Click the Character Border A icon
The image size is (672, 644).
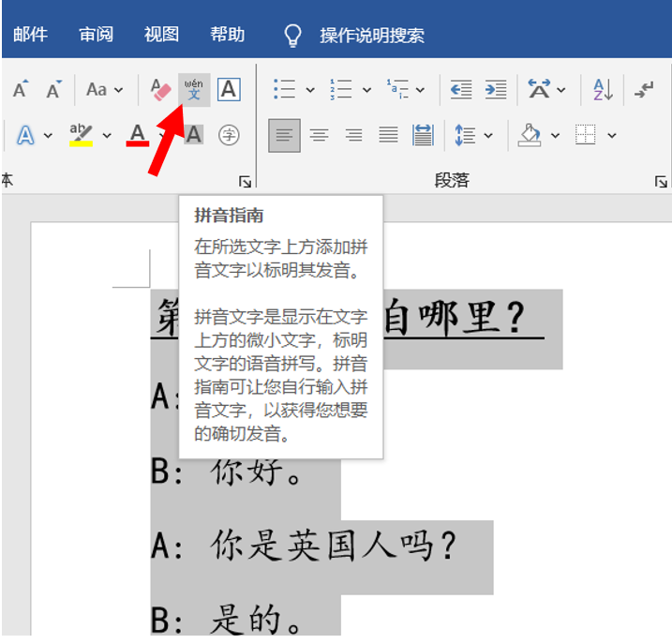click(229, 90)
